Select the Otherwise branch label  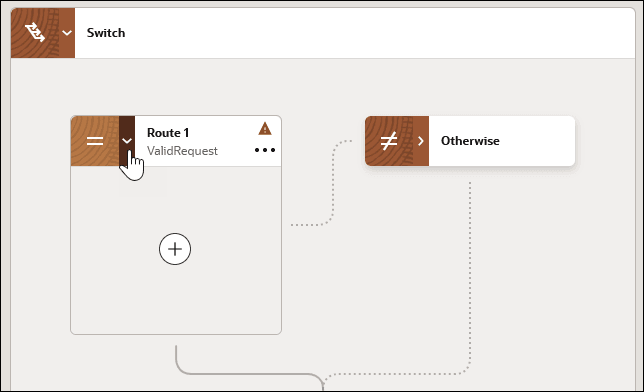tap(470, 141)
